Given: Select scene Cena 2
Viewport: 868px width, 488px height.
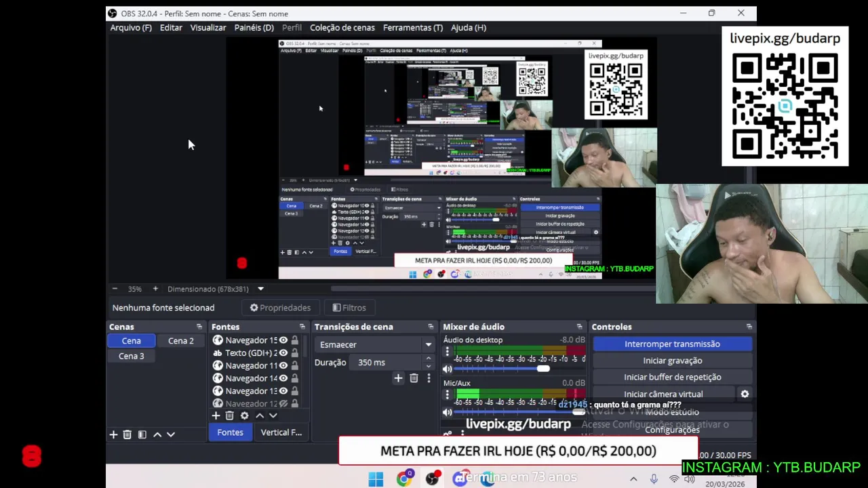Looking at the screenshot, I should point(181,341).
